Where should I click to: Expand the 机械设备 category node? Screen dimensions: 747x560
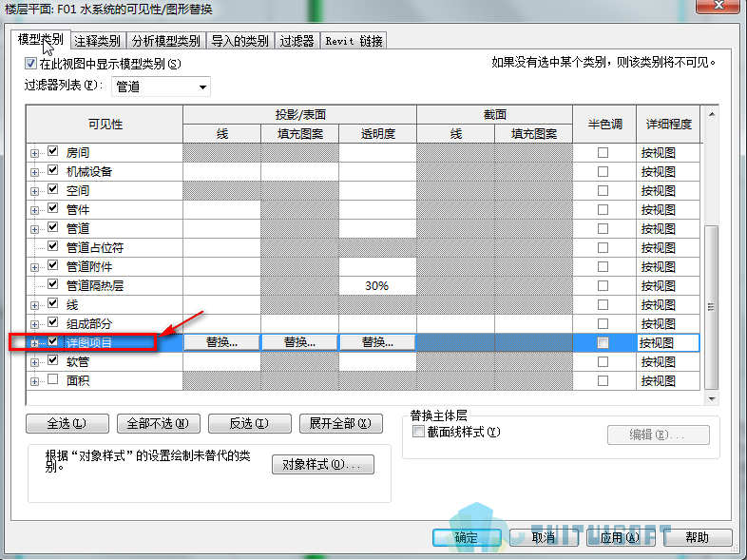coord(34,172)
